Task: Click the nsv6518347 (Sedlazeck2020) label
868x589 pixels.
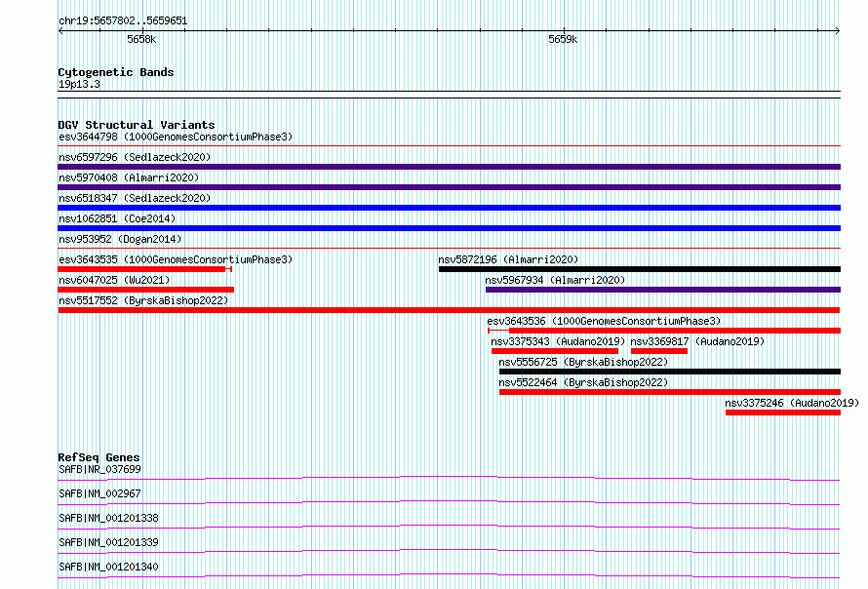Action: [135, 198]
